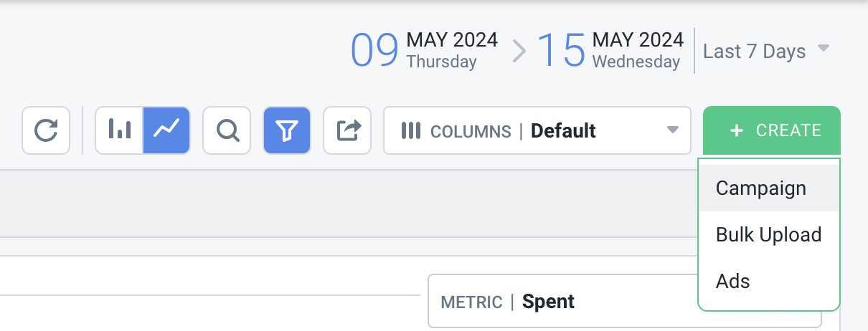Click the Columns dropdown caret arrow
The image size is (868, 331).
coord(673,130)
